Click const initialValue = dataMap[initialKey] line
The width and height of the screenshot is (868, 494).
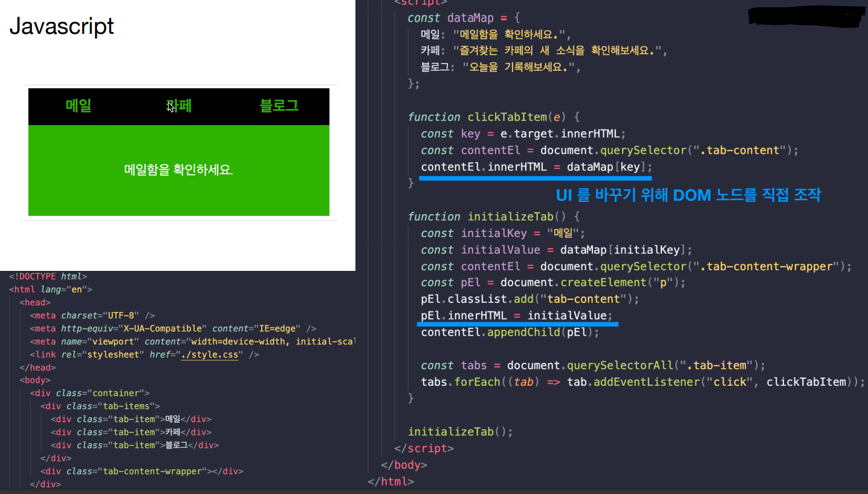[x=557, y=250]
